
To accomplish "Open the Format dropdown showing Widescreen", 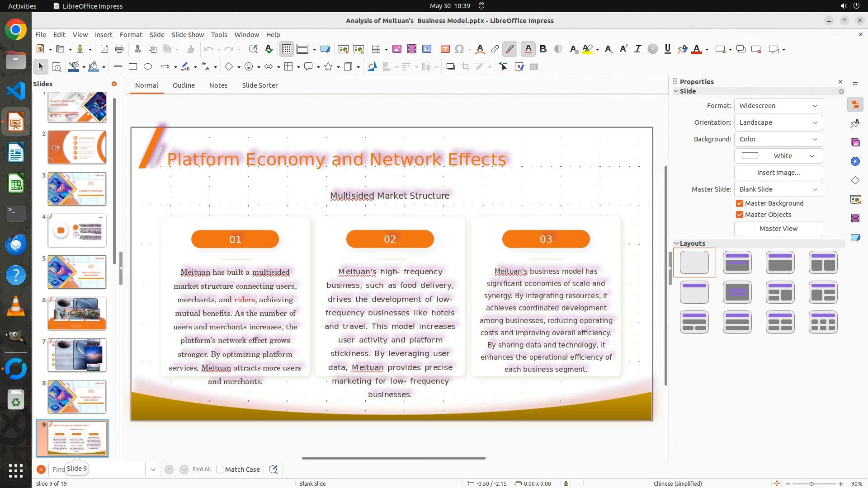I will 778,106.
